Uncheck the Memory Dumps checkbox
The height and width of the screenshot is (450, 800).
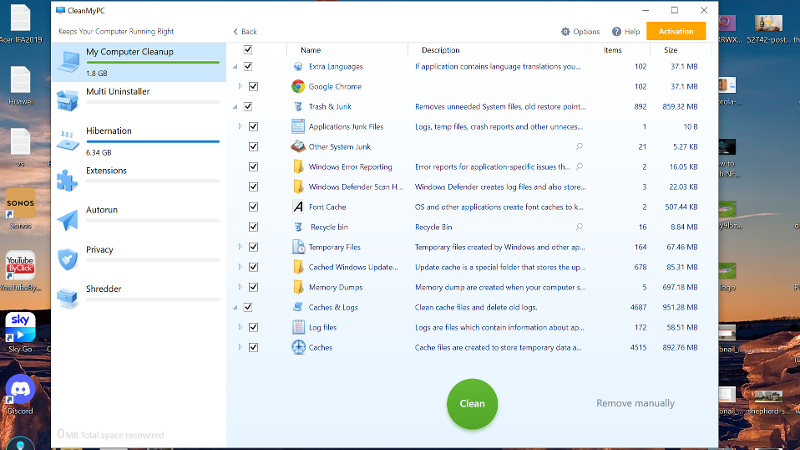point(253,287)
